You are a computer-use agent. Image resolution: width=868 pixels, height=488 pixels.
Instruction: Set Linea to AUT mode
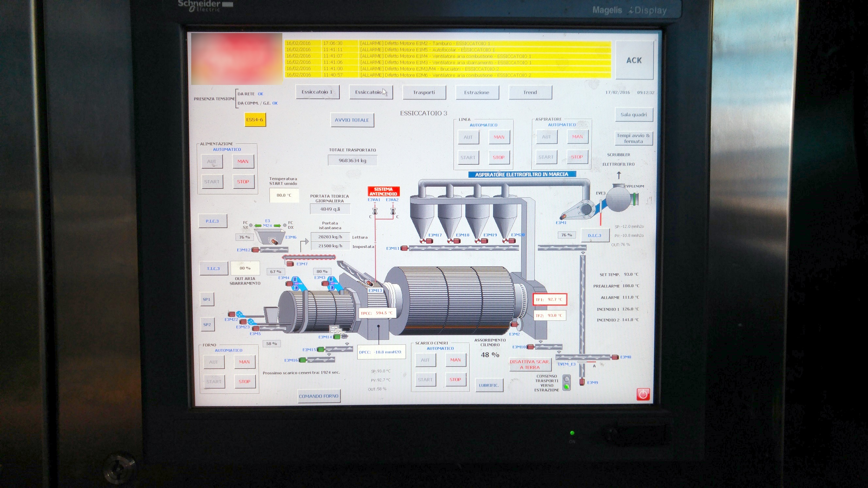(468, 137)
